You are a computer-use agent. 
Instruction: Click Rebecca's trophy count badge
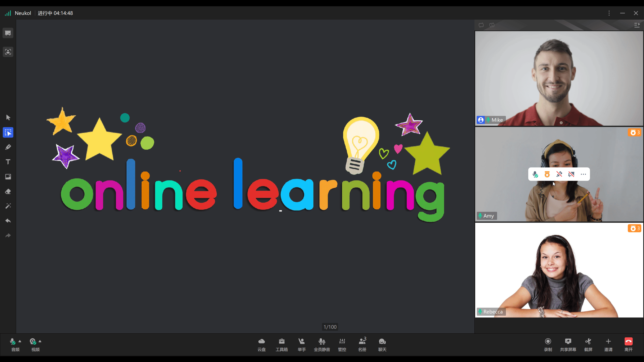pyautogui.click(x=634, y=228)
